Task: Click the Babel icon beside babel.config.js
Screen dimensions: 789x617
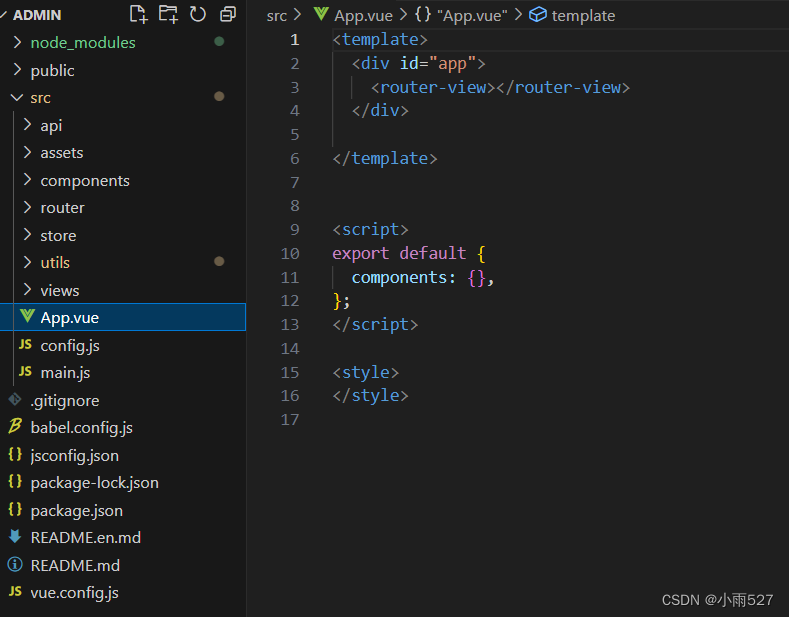Action: click(x=15, y=427)
